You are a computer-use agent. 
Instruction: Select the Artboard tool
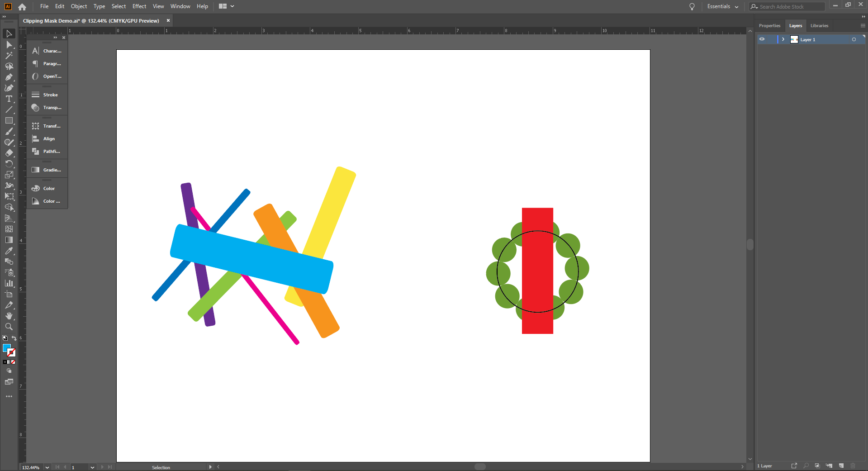coord(9,295)
